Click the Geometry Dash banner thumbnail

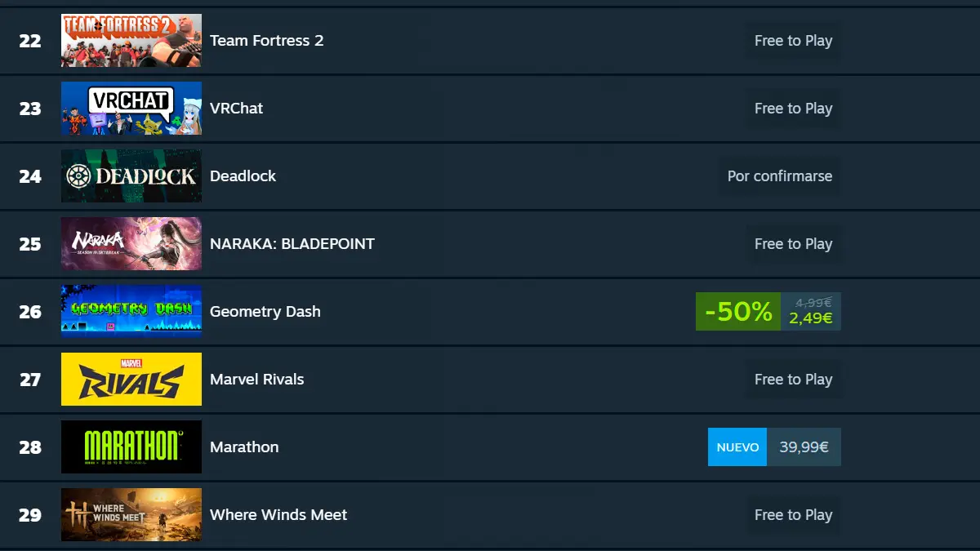[x=131, y=312]
